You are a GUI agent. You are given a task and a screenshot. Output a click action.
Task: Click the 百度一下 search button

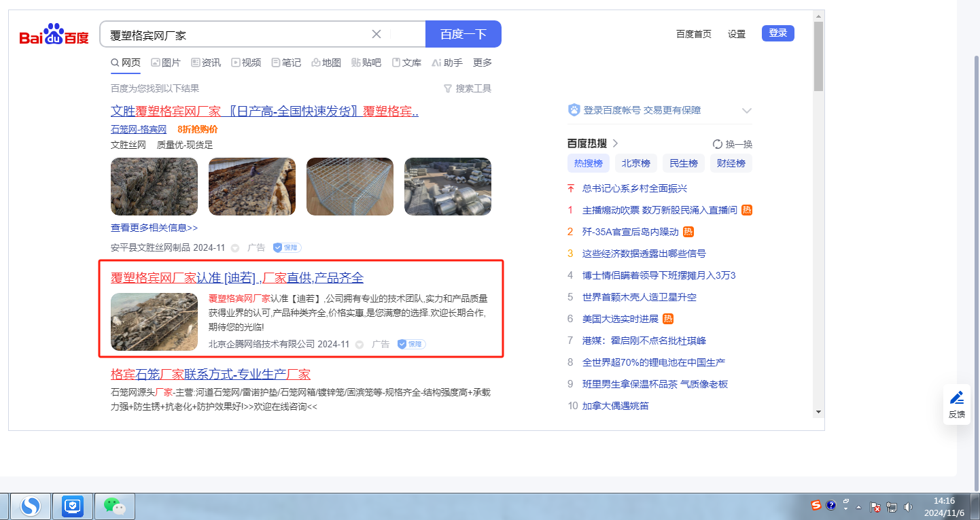[x=463, y=34]
